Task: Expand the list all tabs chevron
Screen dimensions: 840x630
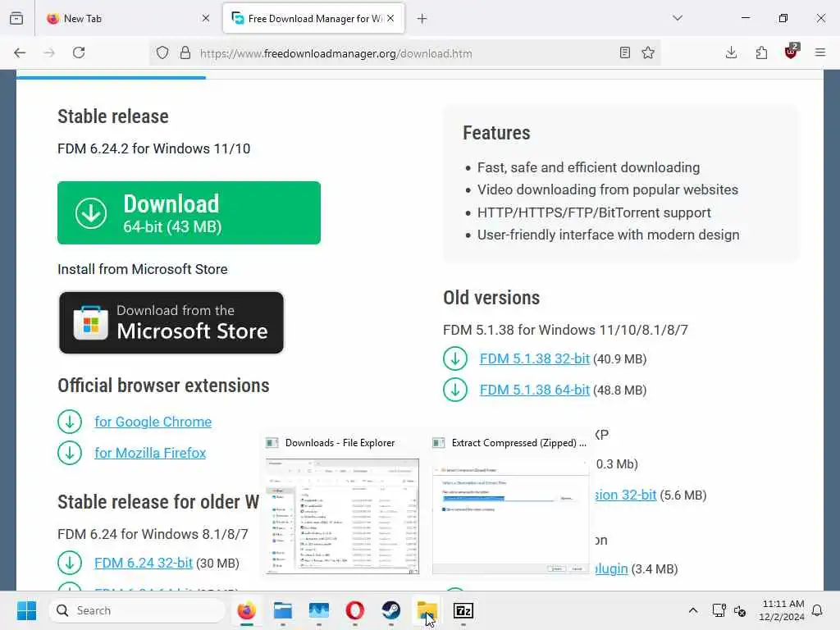Action: [678, 18]
